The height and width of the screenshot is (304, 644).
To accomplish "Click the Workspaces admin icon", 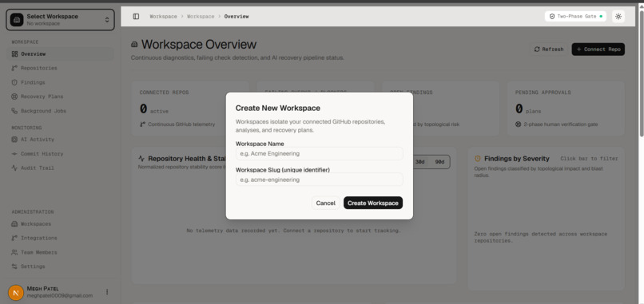I will (x=15, y=224).
